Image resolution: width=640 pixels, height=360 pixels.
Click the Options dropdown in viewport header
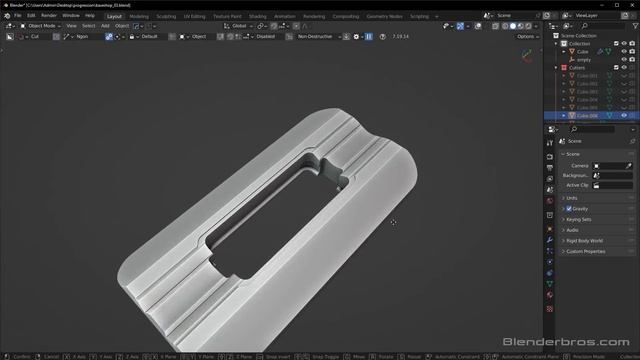(528, 36)
